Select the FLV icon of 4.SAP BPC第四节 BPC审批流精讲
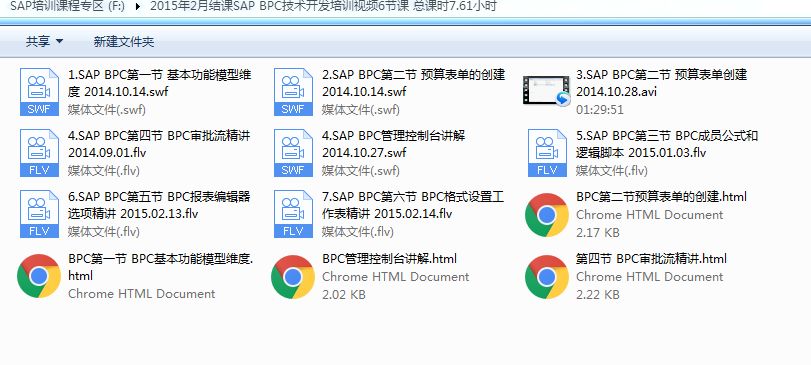Screen dimensions: 811x365 (x=39, y=153)
